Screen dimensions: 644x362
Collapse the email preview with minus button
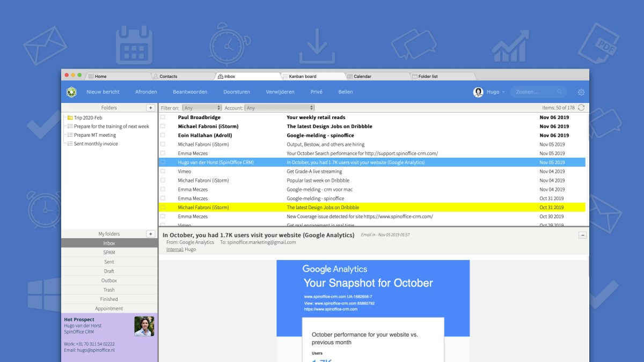coord(582,235)
